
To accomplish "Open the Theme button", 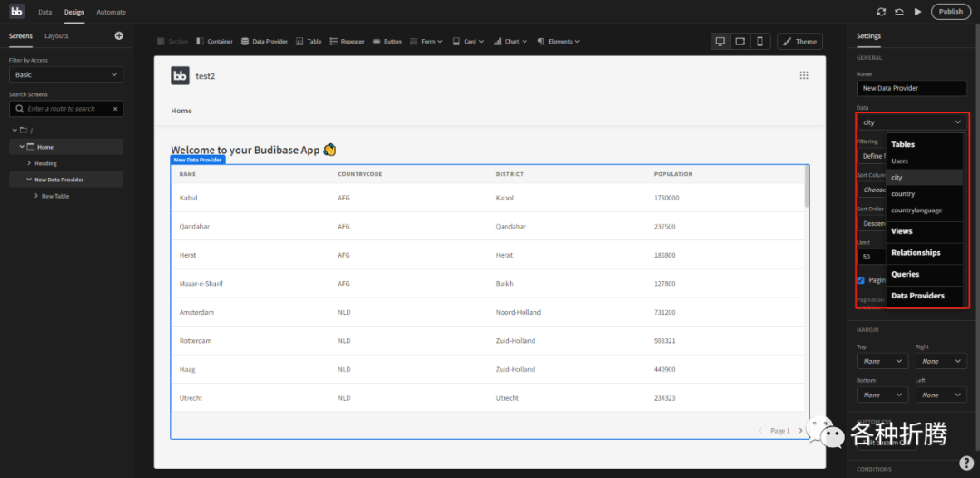I will (800, 41).
